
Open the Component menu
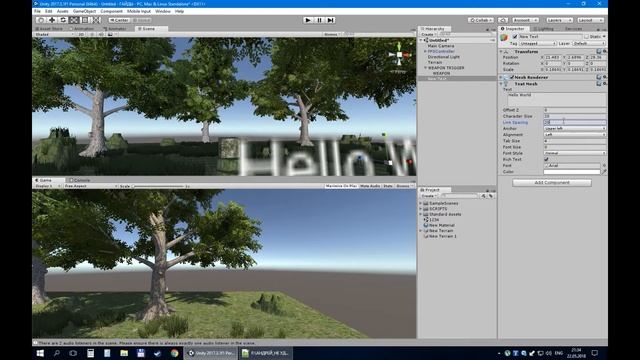(111, 11)
